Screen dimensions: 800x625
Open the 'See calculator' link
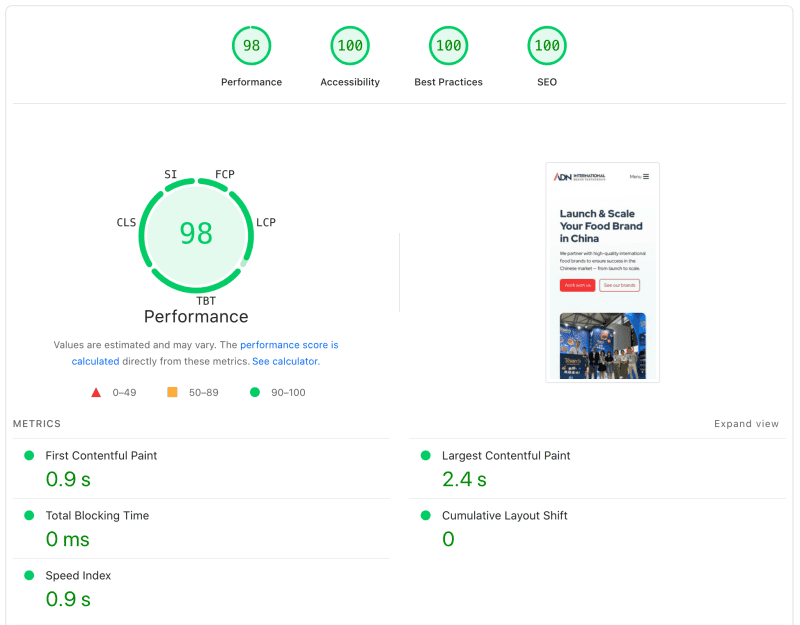coord(284,361)
